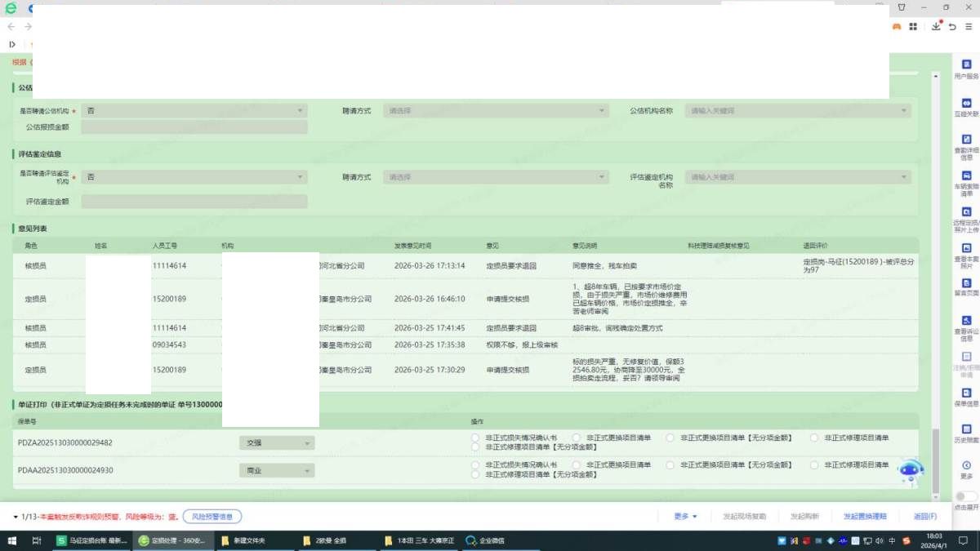Select 非正式更换项目清单 radio for policy PDAA202513030000024930
The image size is (980, 551).
coord(577,465)
